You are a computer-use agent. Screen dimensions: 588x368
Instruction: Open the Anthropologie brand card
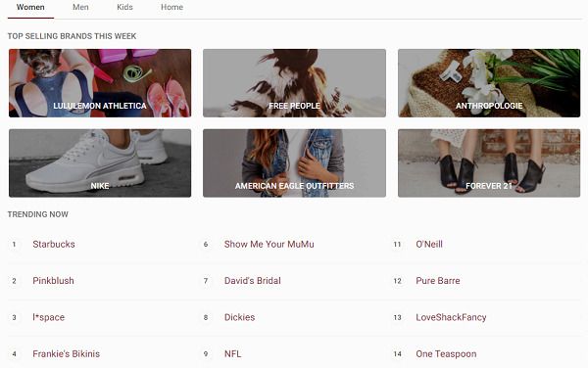(x=489, y=83)
